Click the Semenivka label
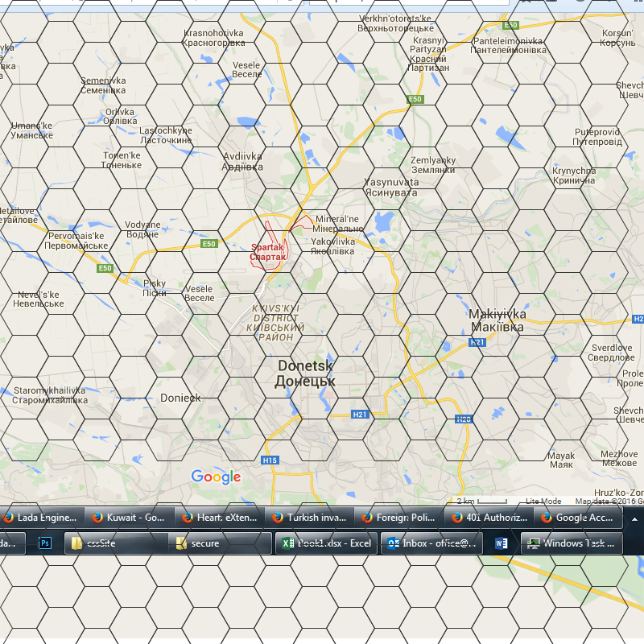 103,85
